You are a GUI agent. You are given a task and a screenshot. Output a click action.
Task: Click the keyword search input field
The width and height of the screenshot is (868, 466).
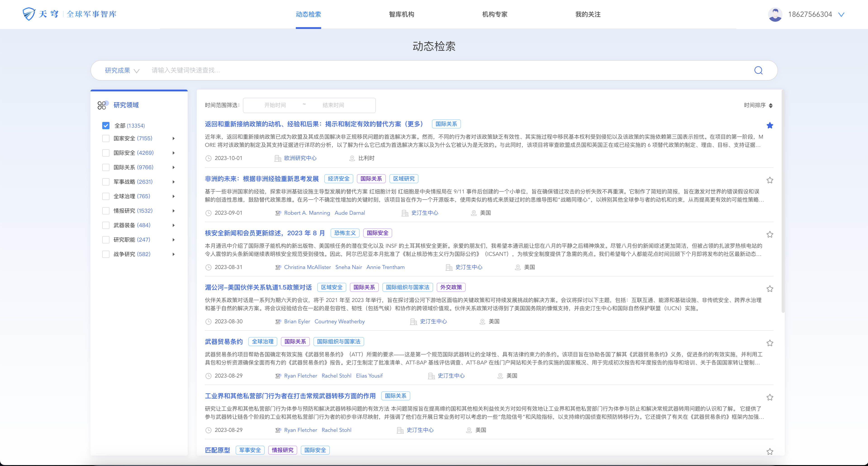(x=448, y=70)
